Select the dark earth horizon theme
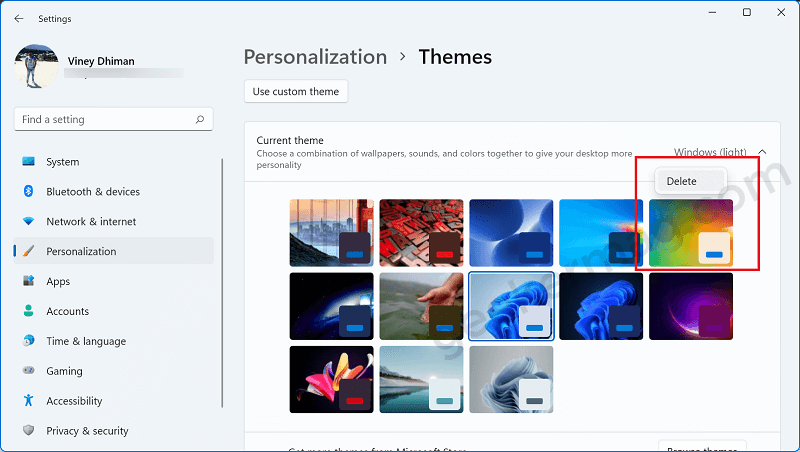The image size is (800, 452). [x=332, y=306]
